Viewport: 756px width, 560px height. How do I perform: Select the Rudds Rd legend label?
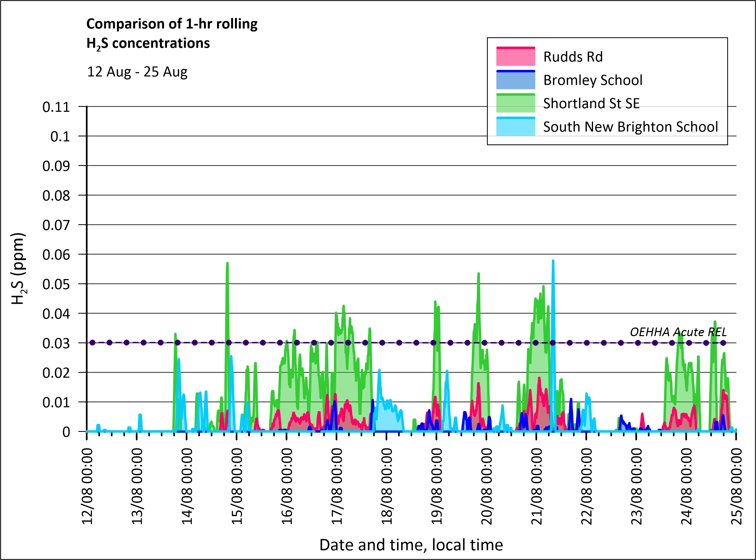click(x=573, y=57)
